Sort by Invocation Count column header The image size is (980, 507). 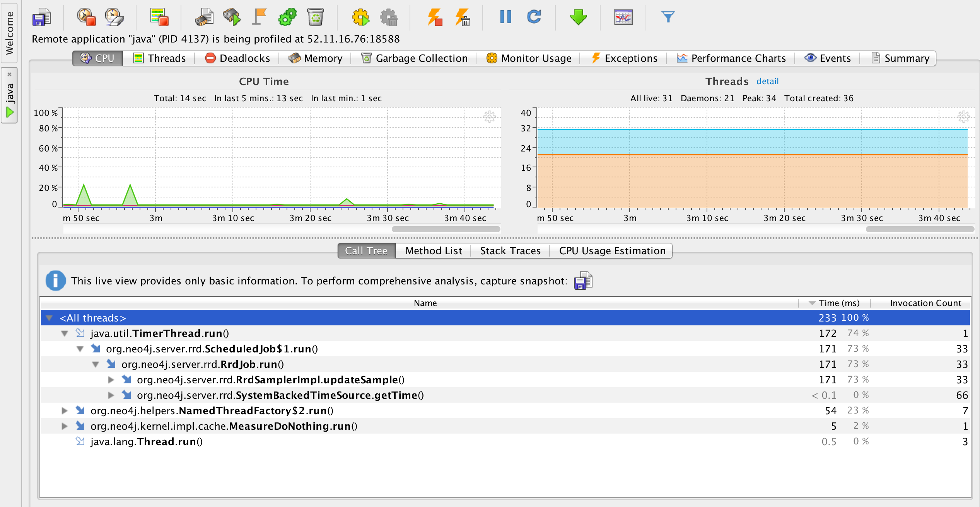point(925,303)
